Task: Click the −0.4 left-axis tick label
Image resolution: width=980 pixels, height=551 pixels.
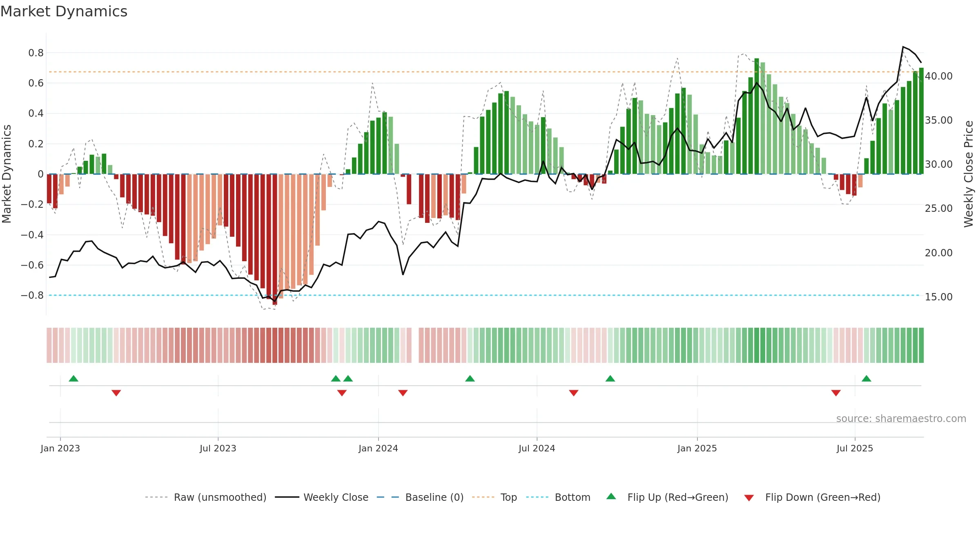Action: [x=32, y=235]
